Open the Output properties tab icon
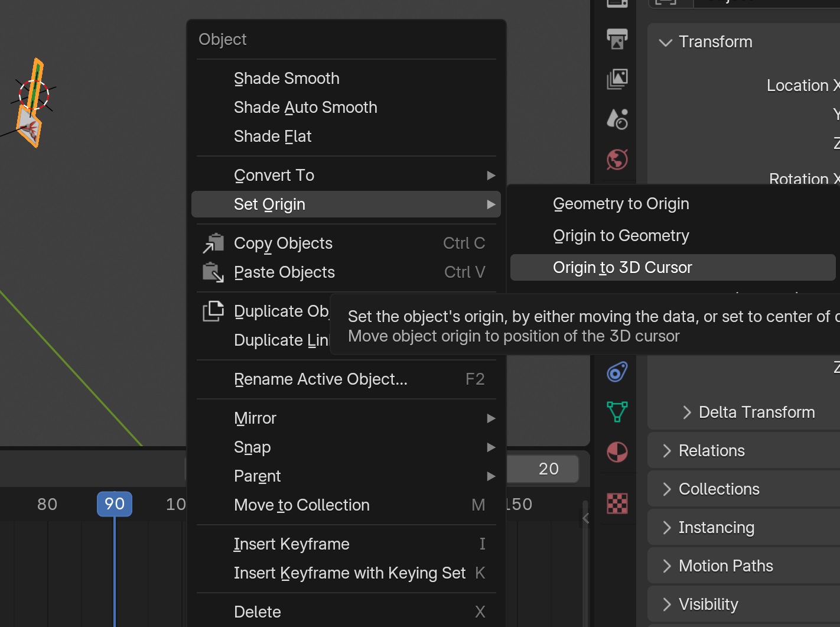 pos(617,39)
